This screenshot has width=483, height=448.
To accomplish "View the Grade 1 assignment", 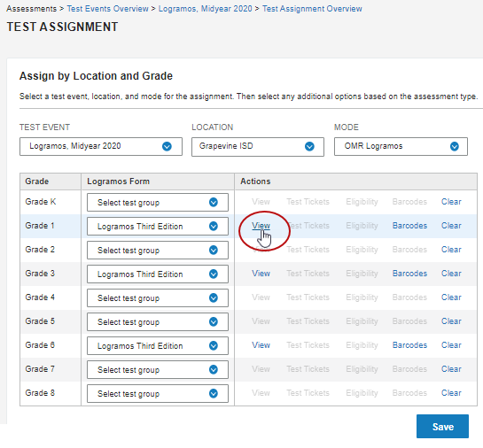I will pyautogui.click(x=261, y=226).
